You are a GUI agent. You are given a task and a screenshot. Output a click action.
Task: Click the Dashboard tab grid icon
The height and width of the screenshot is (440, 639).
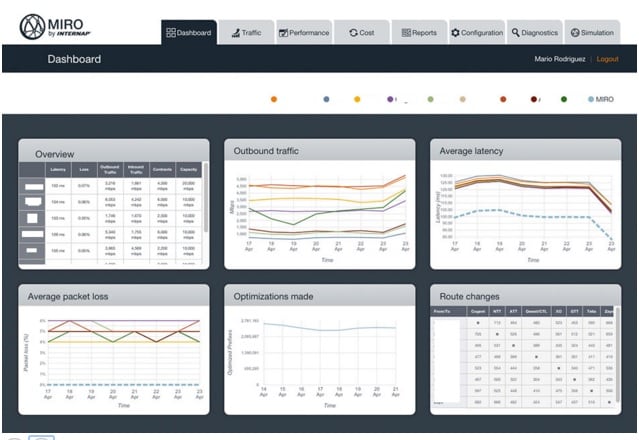[171, 33]
